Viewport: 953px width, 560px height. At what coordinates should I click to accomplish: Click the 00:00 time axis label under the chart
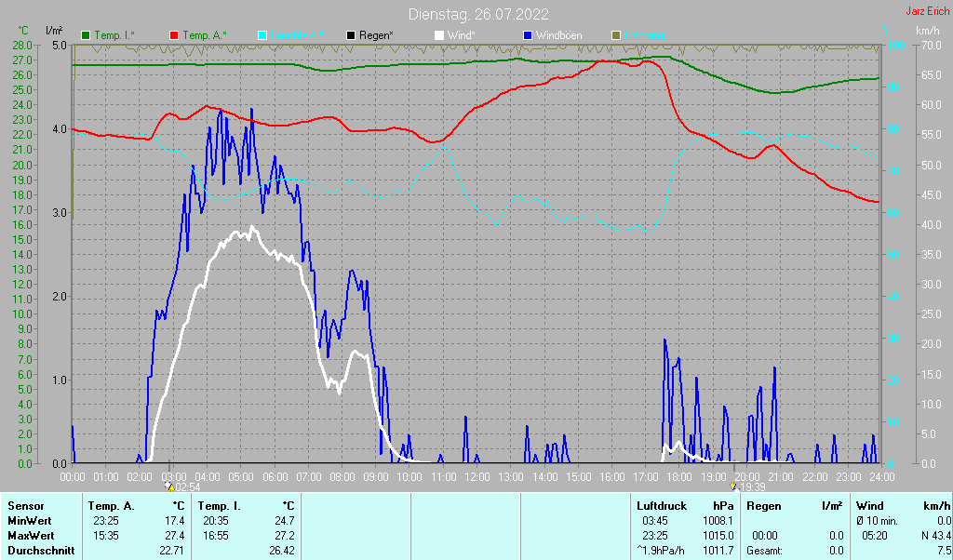73,477
